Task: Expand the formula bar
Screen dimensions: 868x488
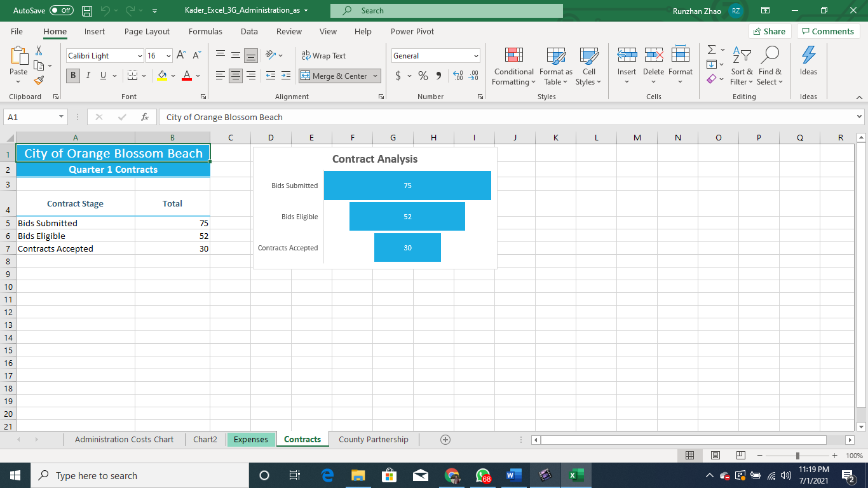Action: click(860, 117)
